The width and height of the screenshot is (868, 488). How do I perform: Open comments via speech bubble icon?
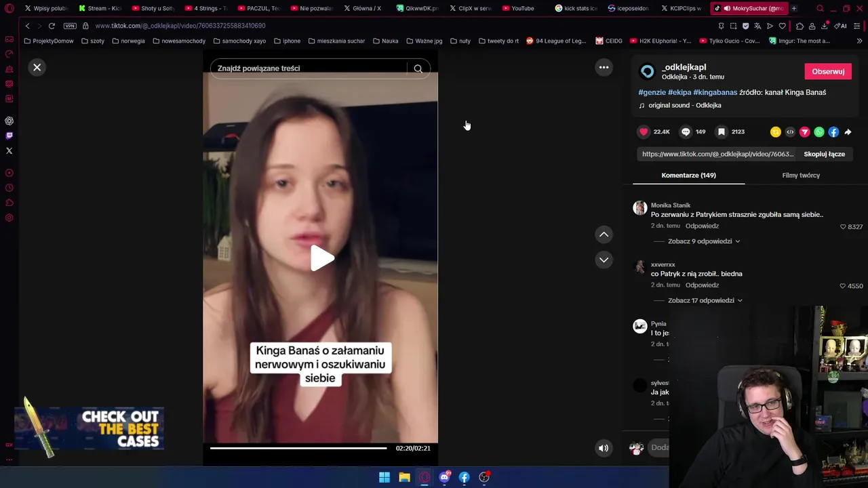[686, 132]
